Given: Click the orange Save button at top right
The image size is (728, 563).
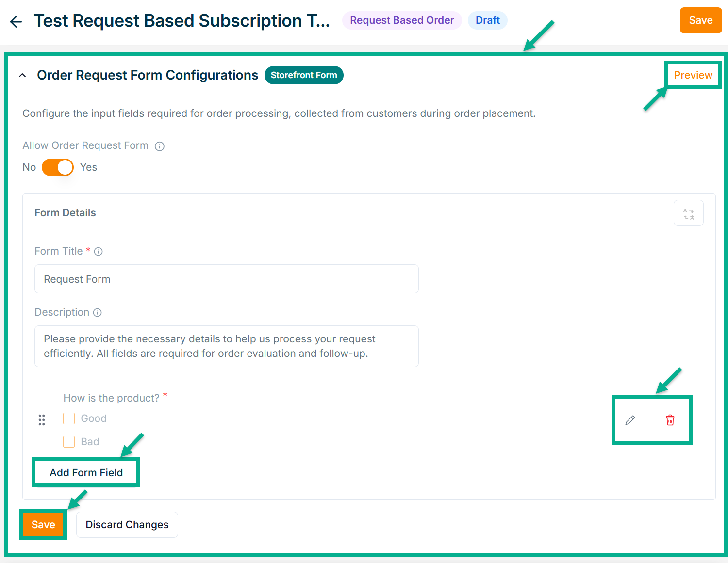Looking at the screenshot, I should coord(700,20).
